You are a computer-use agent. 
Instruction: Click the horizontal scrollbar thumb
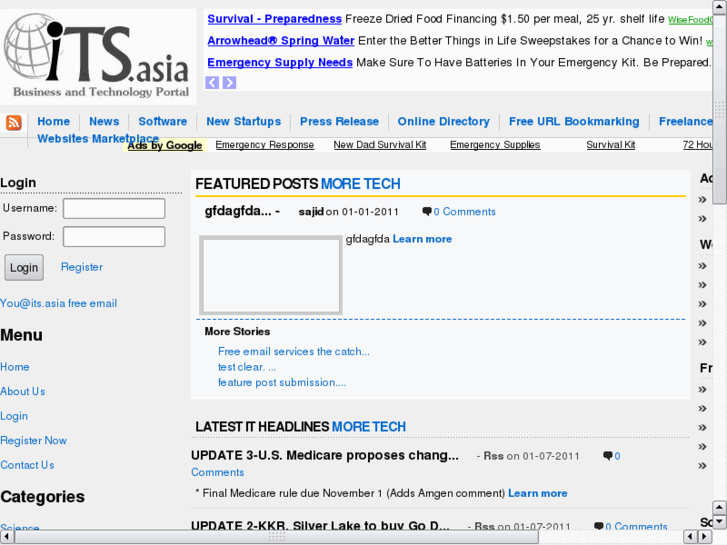coord(277,537)
